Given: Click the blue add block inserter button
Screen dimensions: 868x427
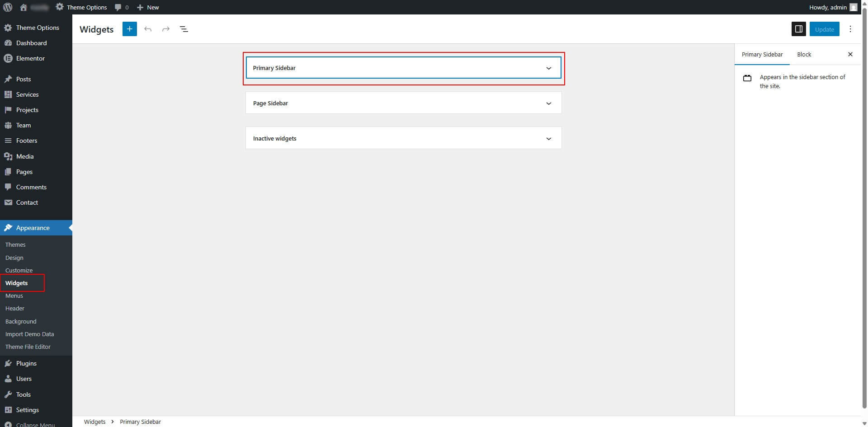Looking at the screenshot, I should coord(129,29).
